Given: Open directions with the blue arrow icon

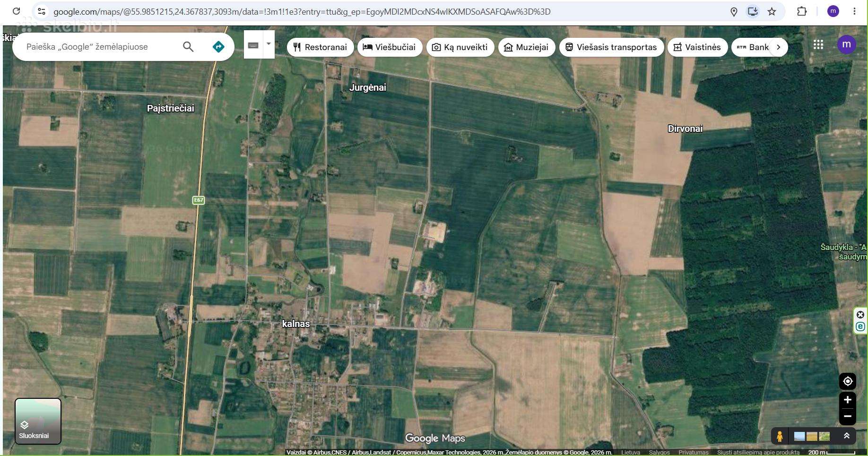Looking at the screenshot, I should 218,47.
